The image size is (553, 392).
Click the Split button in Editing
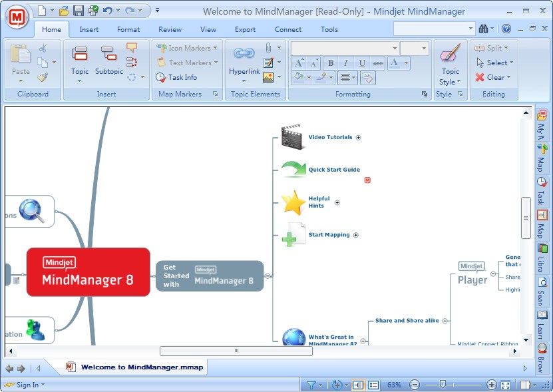click(491, 48)
